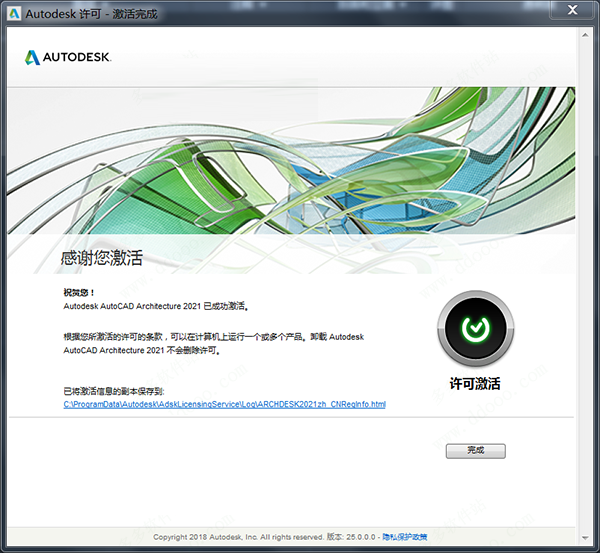The height and width of the screenshot is (553, 600).
Task: Click the green 许可激活 checkmark badge
Action: (476, 328)
